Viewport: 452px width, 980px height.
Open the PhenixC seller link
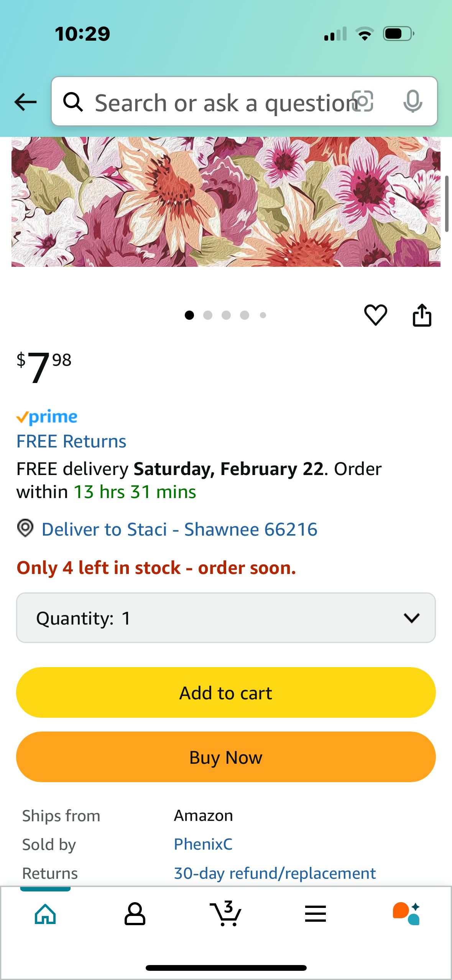tap(203, 844)
